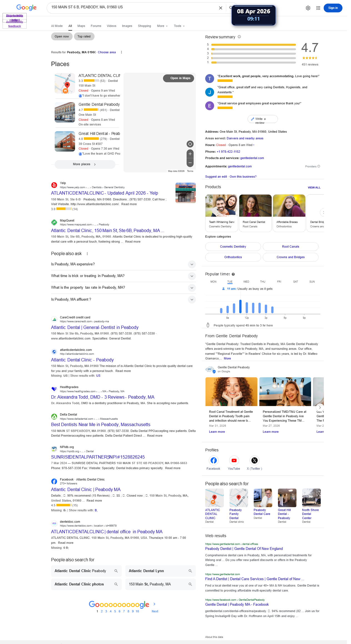351x644 pixels.
Task: Open the More search menu
Action: (162, 26)
